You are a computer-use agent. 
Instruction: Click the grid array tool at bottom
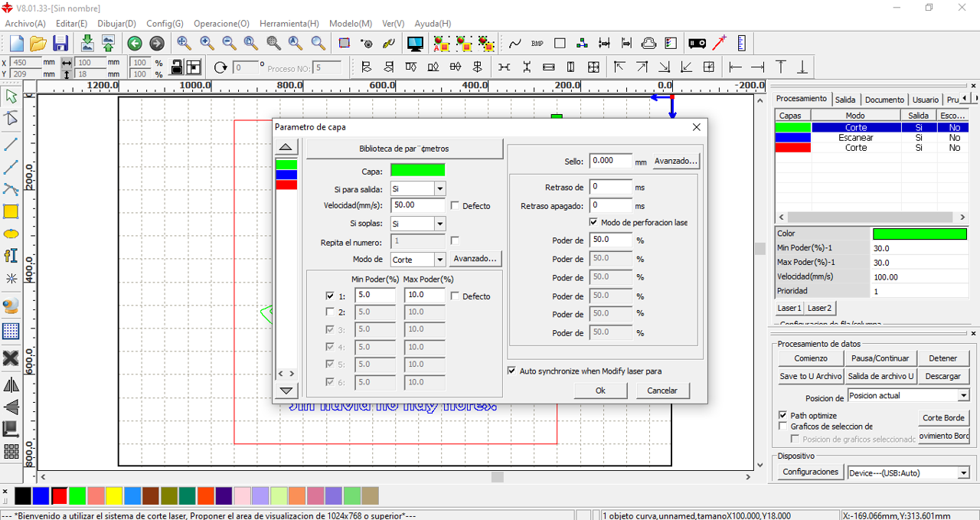11,452
